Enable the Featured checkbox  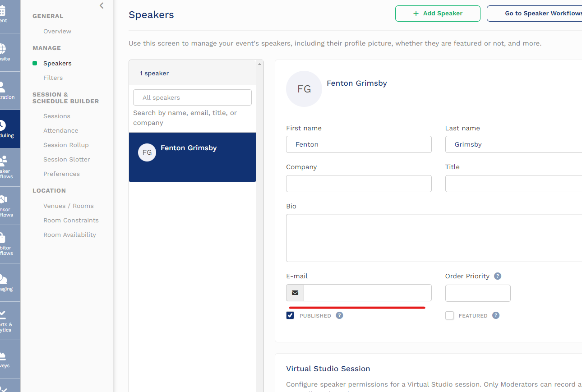tap(449, 315)
